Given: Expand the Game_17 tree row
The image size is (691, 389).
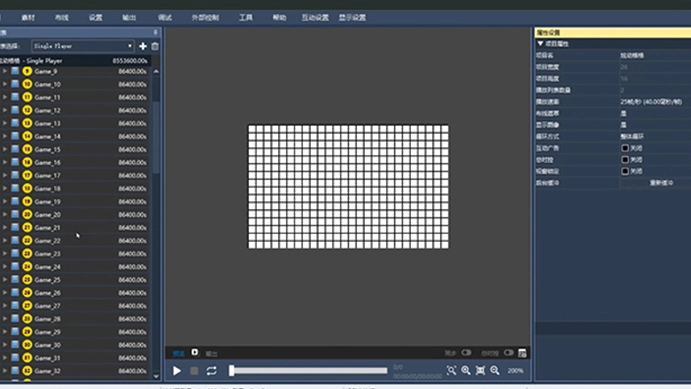Looking at the screenshot, I should [5, 175].
